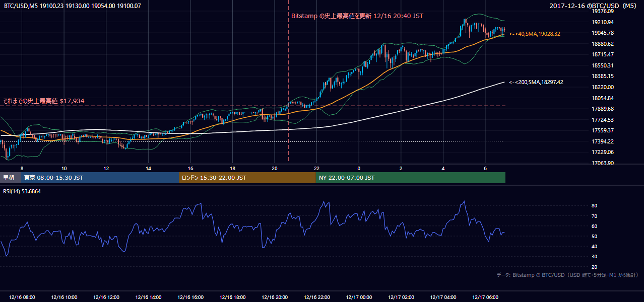Click the hour label 12 under the price chart
The height and width of the screenshot is (302, 644).
click(x=106, y=168)
